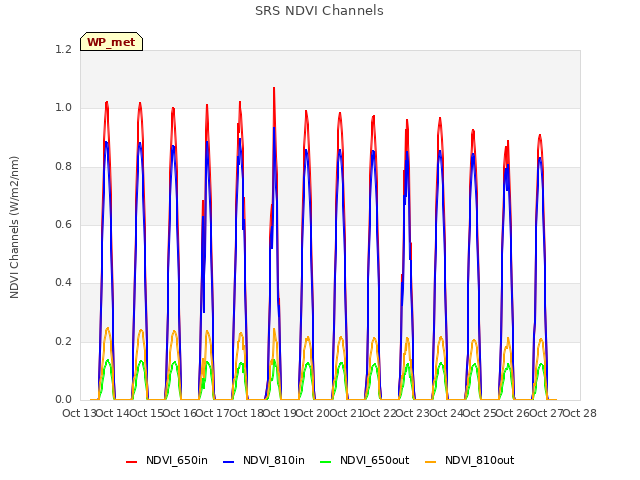This screenshot has height=480, width=640.
Task: Click the 0.4 y-axis tick label
Action: (63, 283)
